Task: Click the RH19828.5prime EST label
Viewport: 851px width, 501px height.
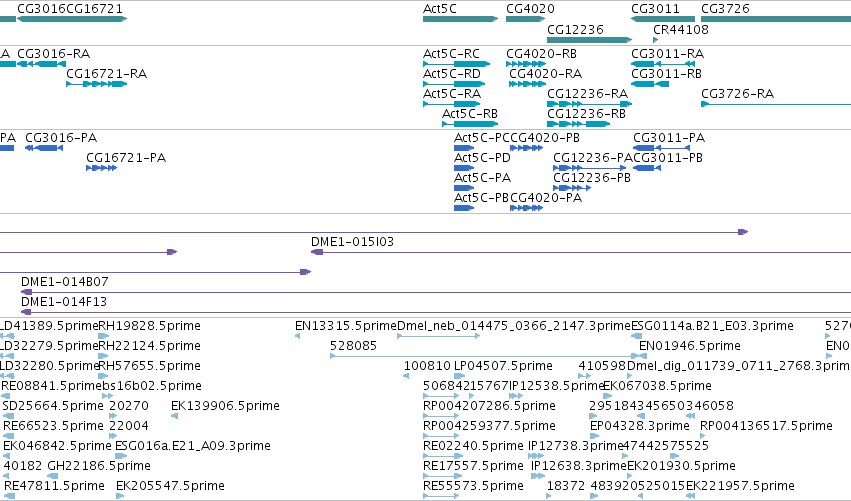Action: [x=149, y=326]
